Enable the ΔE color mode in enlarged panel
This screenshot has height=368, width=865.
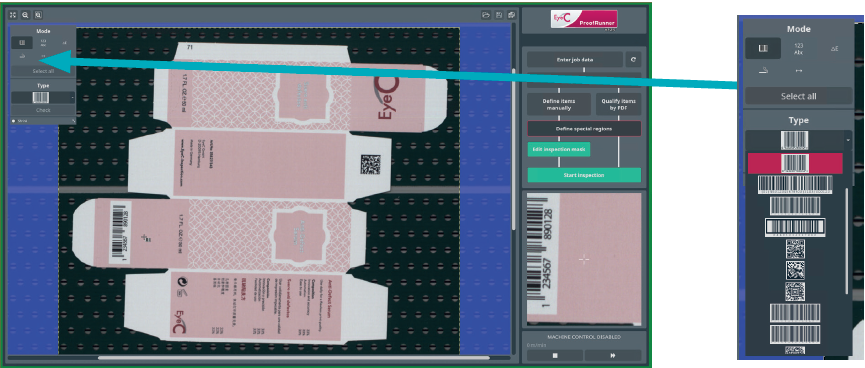click(834, 49)
